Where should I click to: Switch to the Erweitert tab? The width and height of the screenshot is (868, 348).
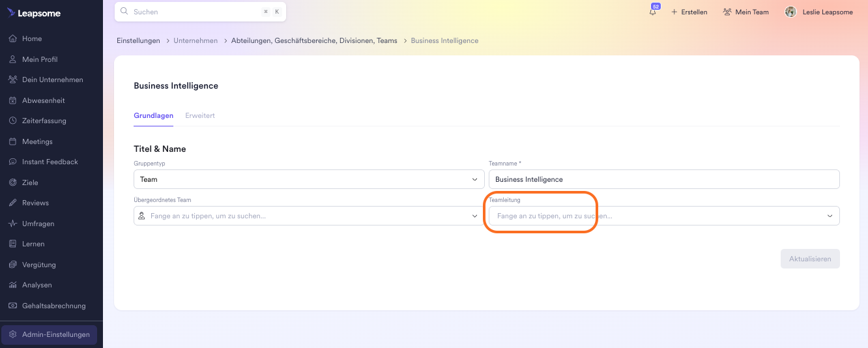[199, 115]
